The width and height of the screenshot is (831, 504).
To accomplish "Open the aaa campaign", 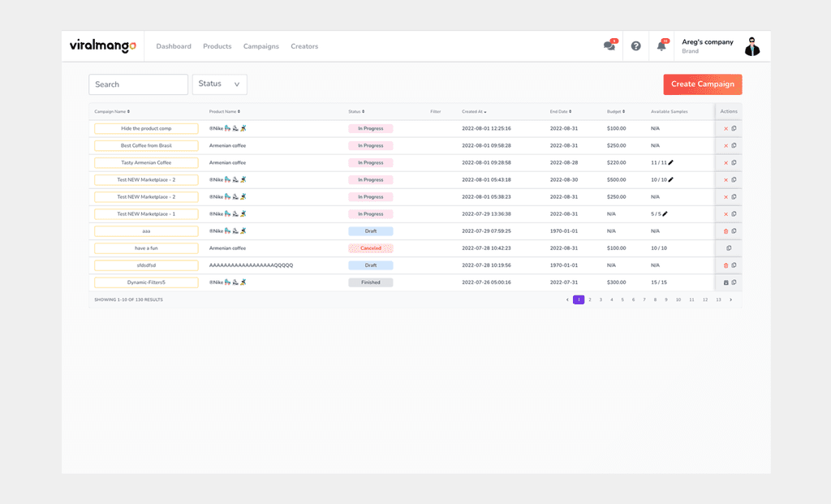I will click(146, 231).
